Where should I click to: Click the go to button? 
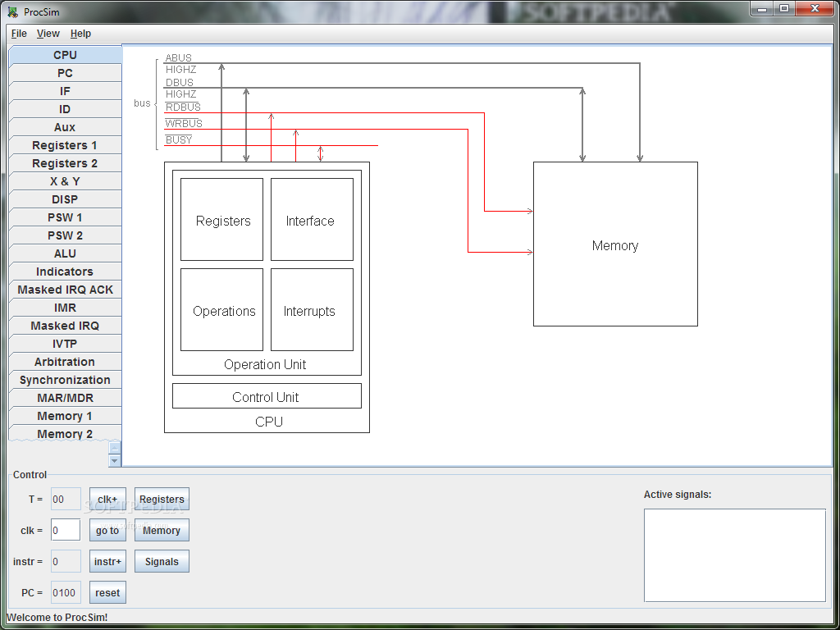click(x=107, y=531)
